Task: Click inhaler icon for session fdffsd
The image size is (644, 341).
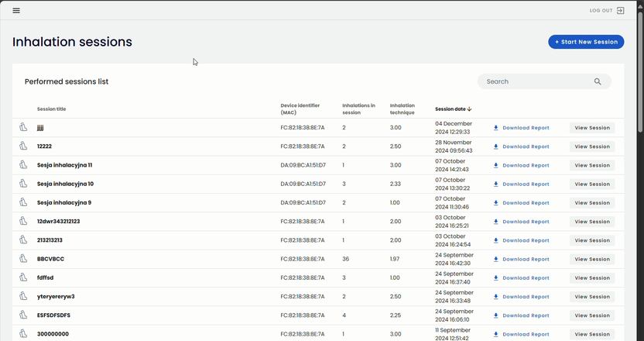Action: click(23, 277)
